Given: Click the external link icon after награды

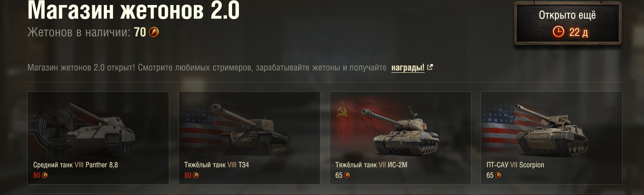Looking at the screenshot, I should [430, 68].
